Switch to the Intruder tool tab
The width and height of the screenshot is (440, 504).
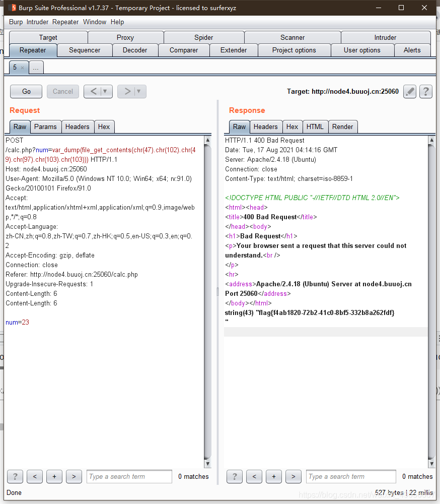pos(385,37)
